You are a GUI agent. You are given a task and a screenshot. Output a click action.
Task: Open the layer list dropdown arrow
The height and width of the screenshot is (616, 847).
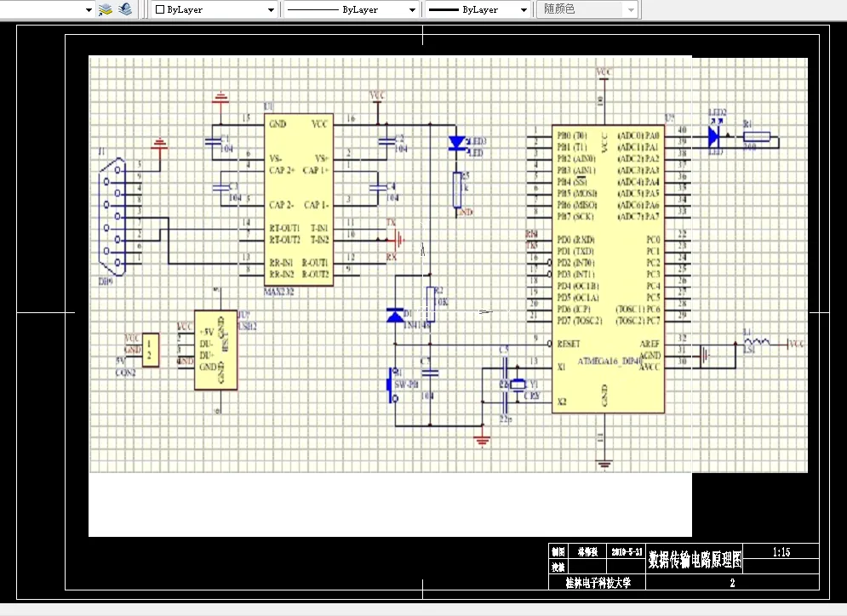click(89, 9)
